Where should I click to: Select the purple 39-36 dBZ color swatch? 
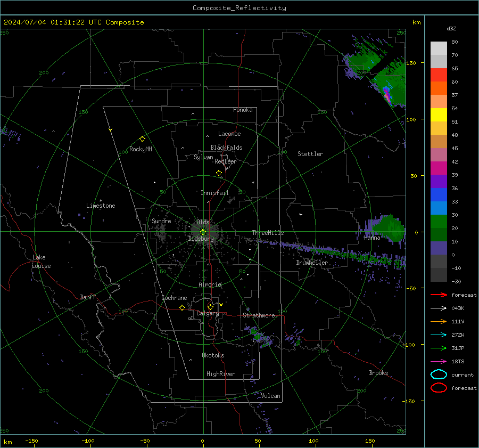[x=439, y=181]
